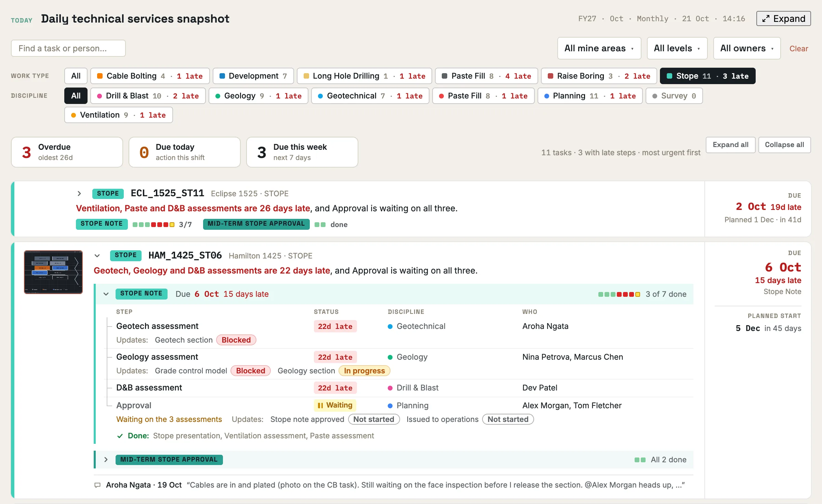This screenshot has height=504, width=822.
Task: Click the ECL_1525_ST11 Stope Note progress squares
Action: [154, 225]
